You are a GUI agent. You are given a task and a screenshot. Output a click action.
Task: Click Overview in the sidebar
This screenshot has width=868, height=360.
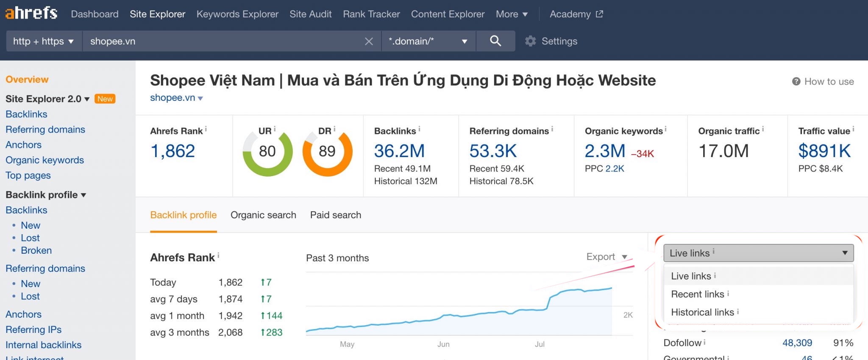point(27,80)
